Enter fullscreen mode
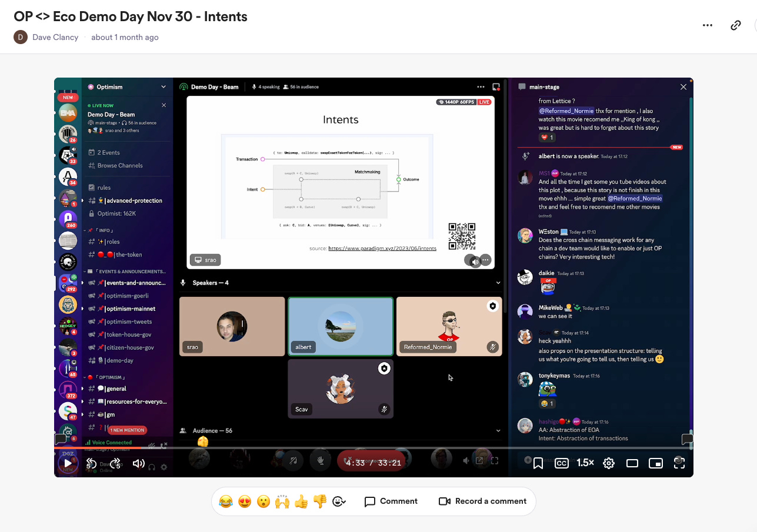 (x=679, y=463)
